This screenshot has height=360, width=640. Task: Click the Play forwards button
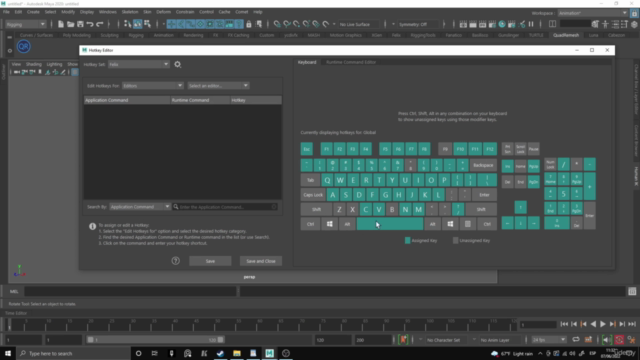point(602,324)
